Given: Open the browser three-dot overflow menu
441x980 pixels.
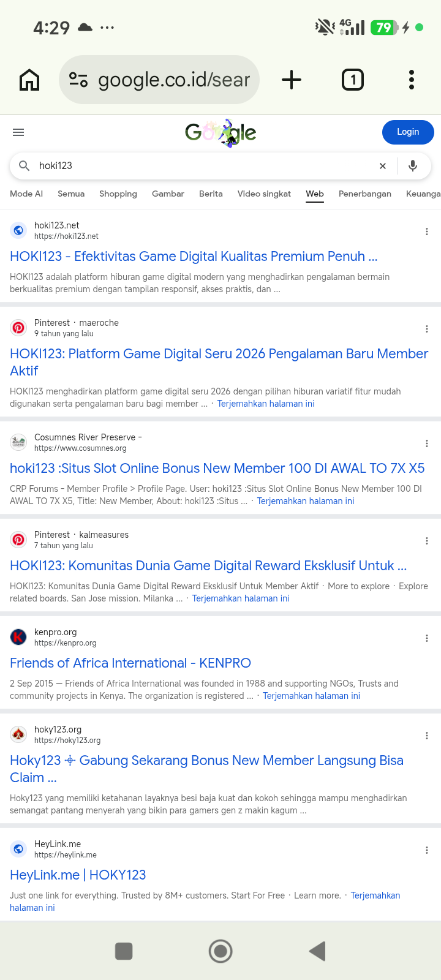Looking at the screenshot, I should [412, 80].
